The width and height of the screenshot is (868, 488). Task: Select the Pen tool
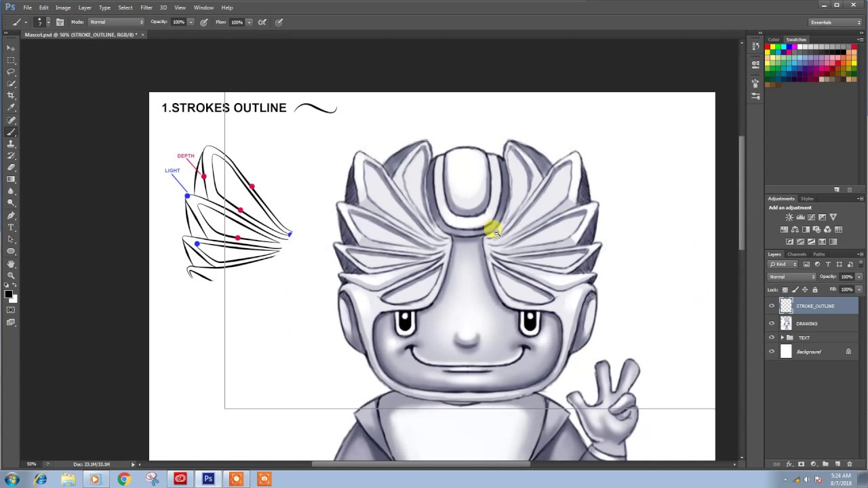click(x=11, y=216)
